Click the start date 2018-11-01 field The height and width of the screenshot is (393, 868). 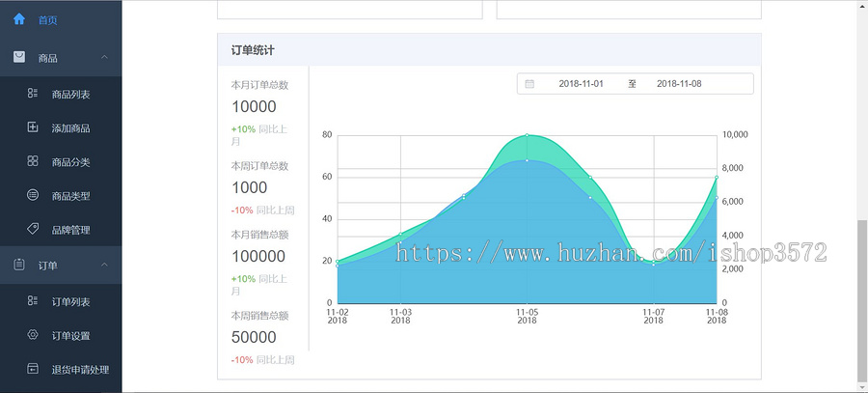(581, 84)
